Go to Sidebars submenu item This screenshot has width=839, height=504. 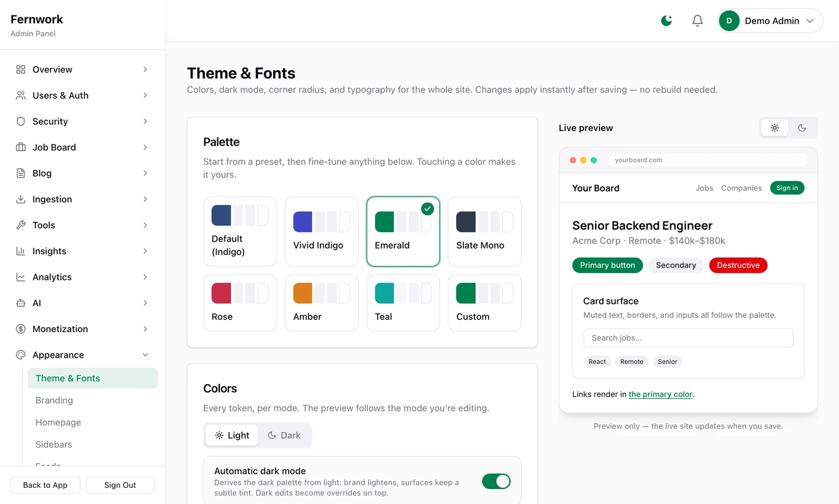[x=93, y=444]
